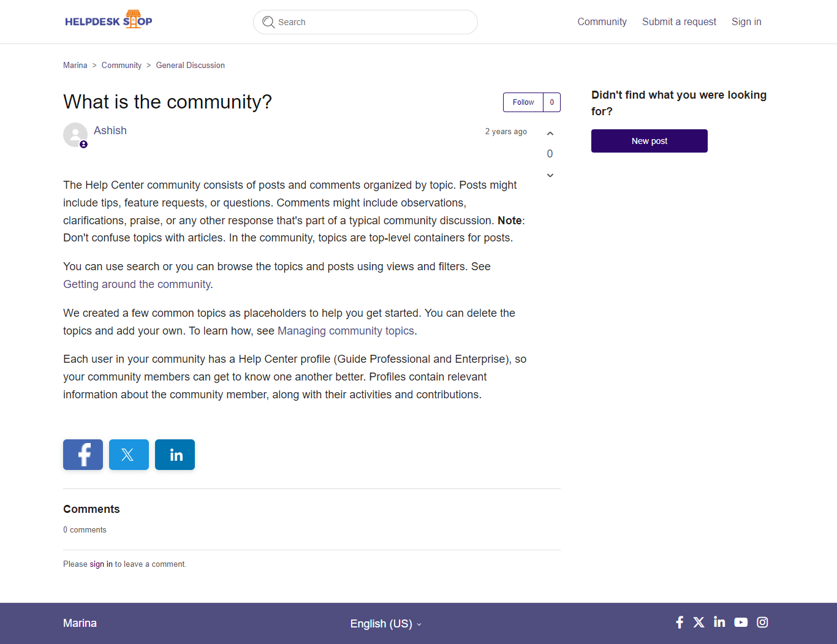Open Facebook page from footer
837x644 pixels.
coord(680,623)
